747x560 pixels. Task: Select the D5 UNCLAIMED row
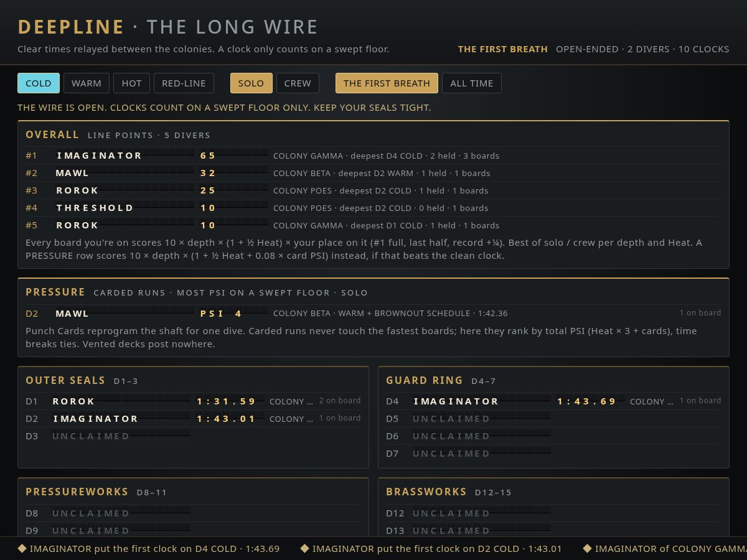[553, 419]
